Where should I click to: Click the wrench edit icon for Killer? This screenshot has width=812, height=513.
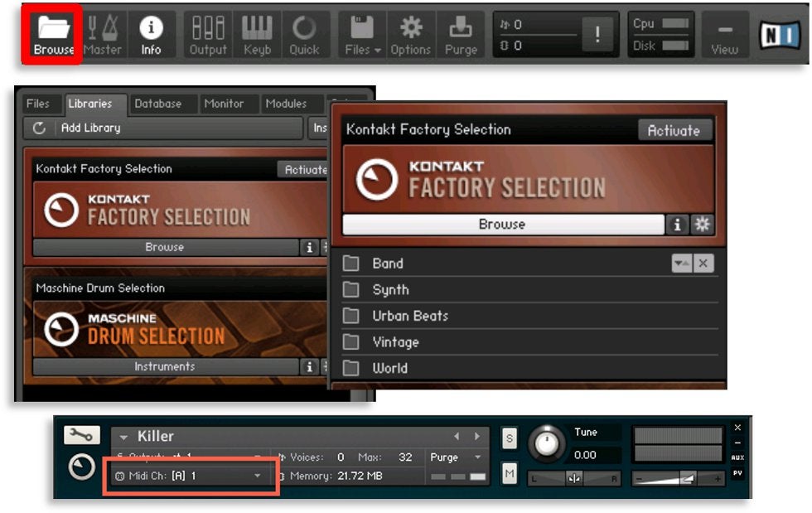[81, 435]
